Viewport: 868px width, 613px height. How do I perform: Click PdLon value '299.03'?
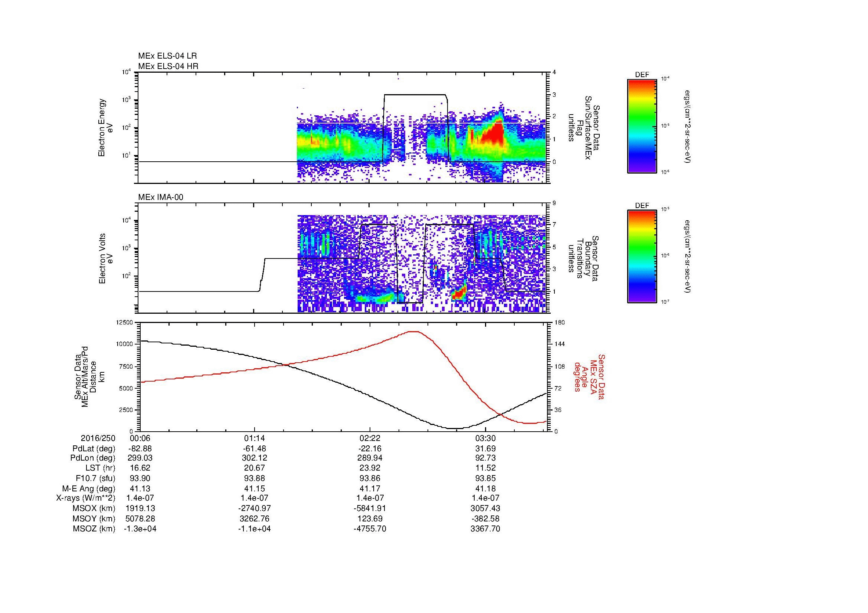point(140,458)
